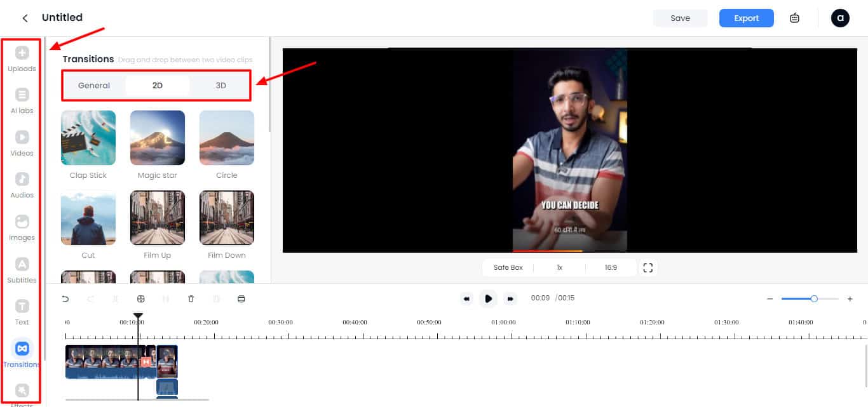Switch to the General transitions tab
The image size is (868, 407).
94,85
